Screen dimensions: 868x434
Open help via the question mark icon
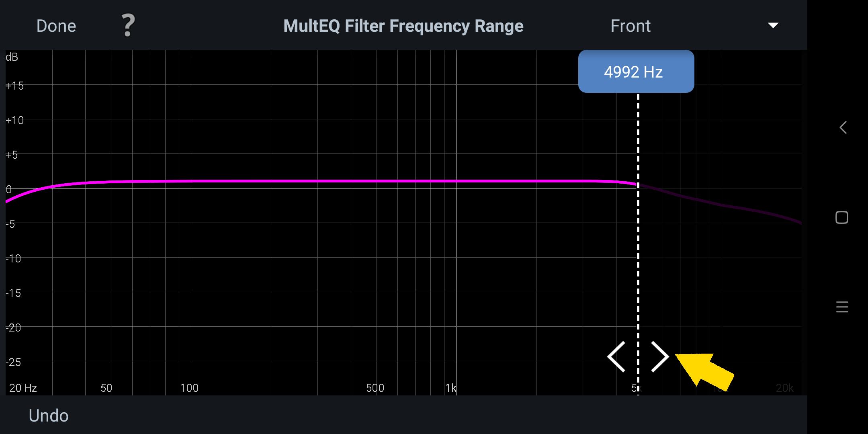click(128, 25)
